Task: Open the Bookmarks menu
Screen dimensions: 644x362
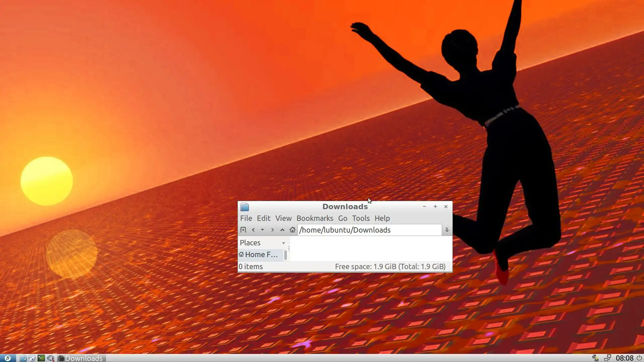Action: 315,218
